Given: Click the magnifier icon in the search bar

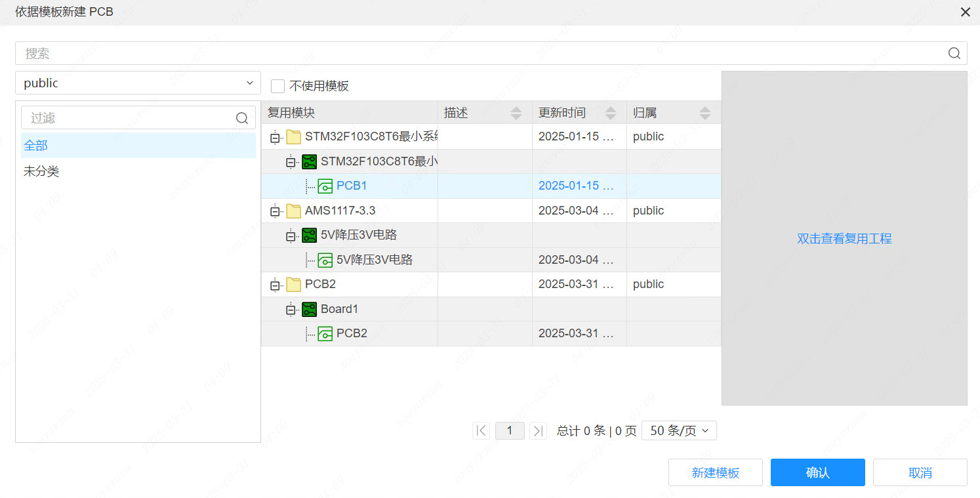Looking at the screenshot, I should coord(953,53).
